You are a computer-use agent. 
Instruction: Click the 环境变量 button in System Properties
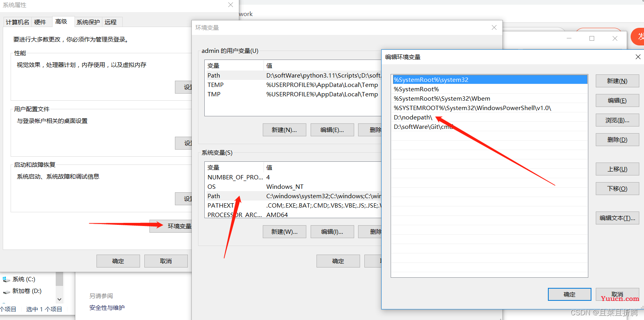[x=171, y=226]
